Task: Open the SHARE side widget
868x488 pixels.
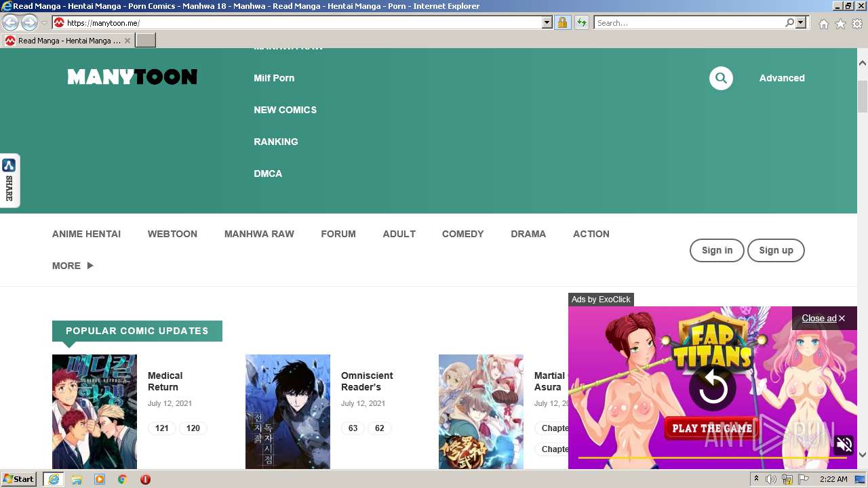Action: point(9,180)
